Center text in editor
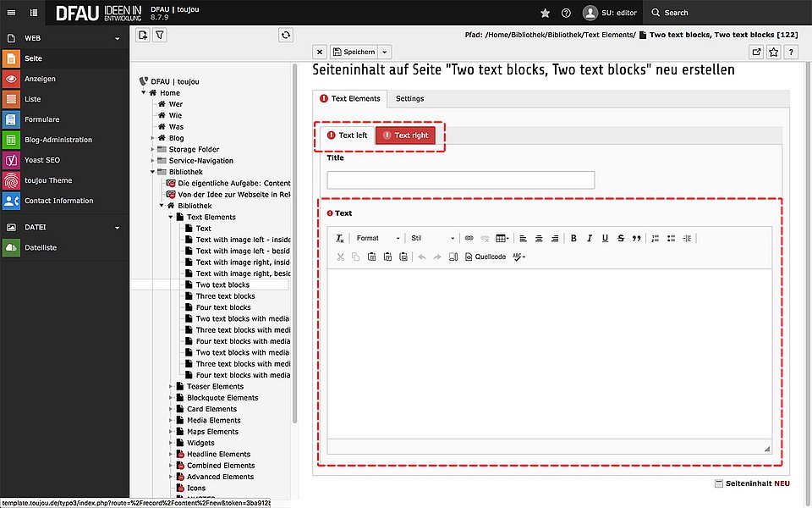The image size is (812, 508). [539, 239]
